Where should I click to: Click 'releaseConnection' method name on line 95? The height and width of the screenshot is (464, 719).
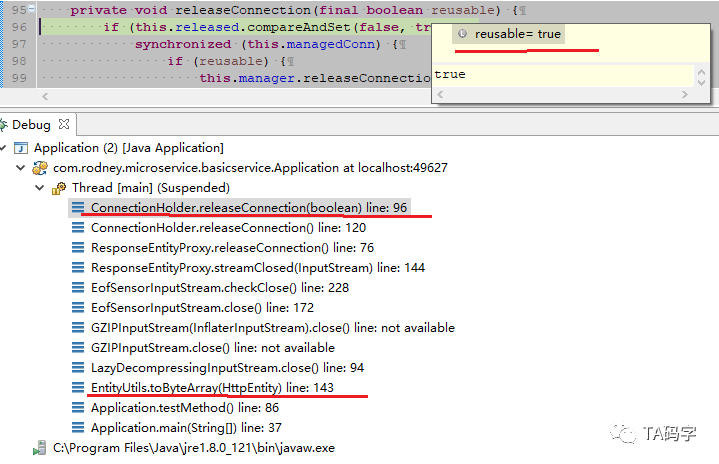click(243, 10)
